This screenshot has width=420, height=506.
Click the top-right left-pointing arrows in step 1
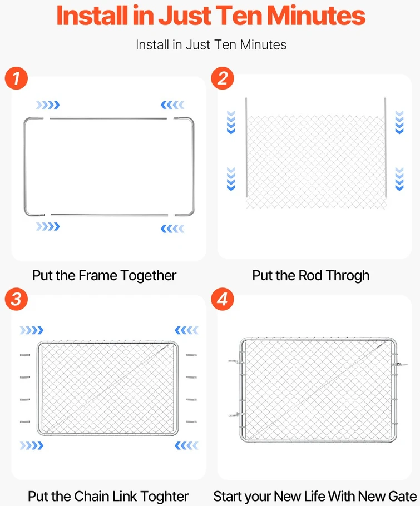pos(172,105)
